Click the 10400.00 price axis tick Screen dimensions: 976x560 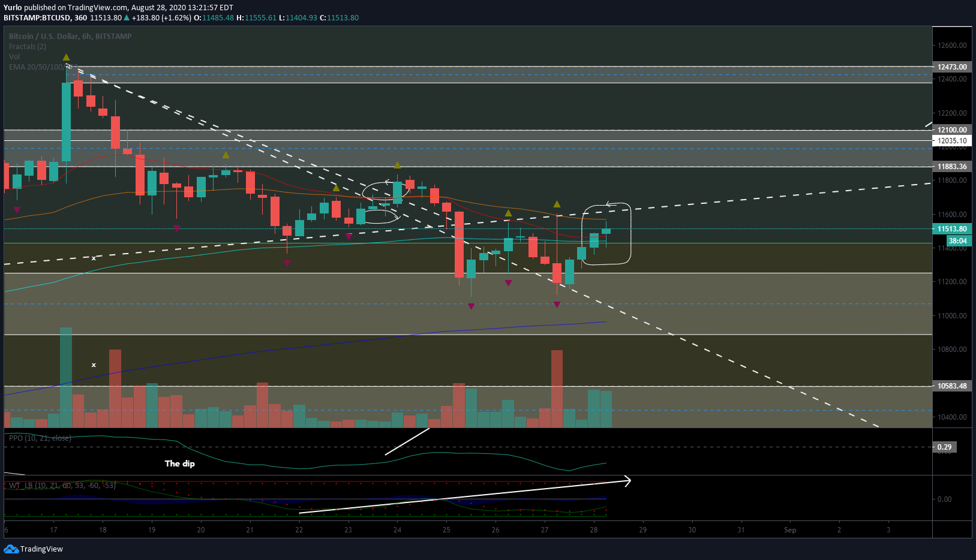(953, 417)
